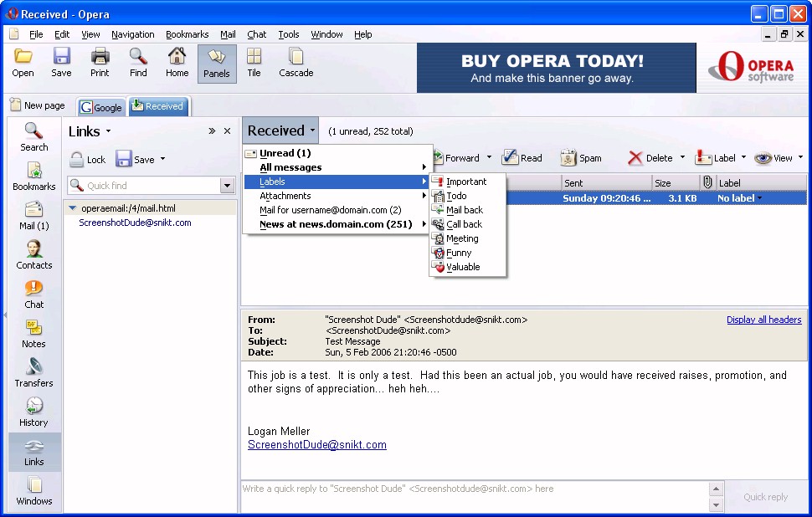The width and height of the screenshot is (812, 517).
Task: Open the Quick find dropdown arrow
Action: [227, 186]
